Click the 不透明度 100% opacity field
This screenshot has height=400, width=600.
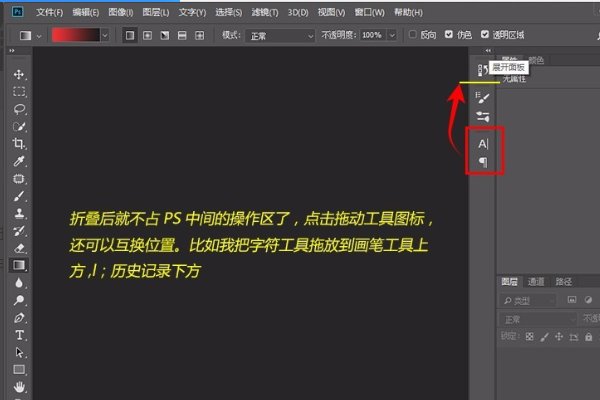[x=373, y=35]
